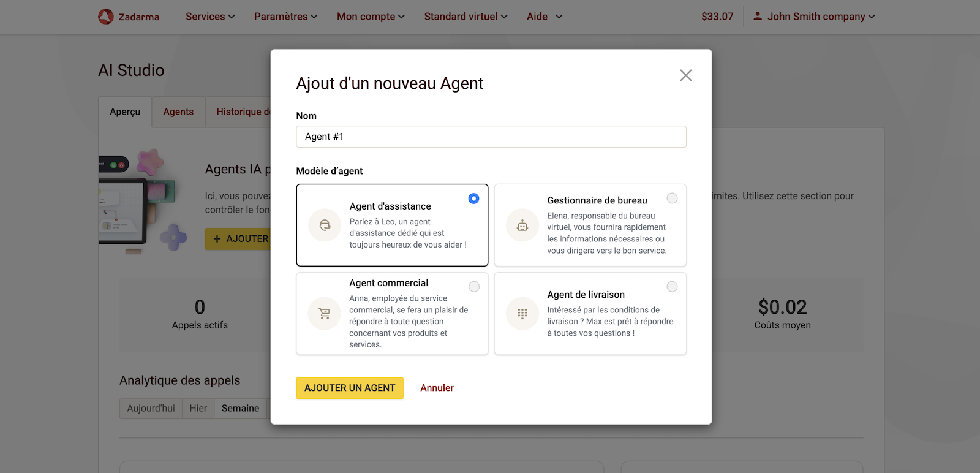Image resolution: width=980 pixels, height=473 pixels.
Task: Click the Analytique des appels heading
Action: [x=180, y=380]
